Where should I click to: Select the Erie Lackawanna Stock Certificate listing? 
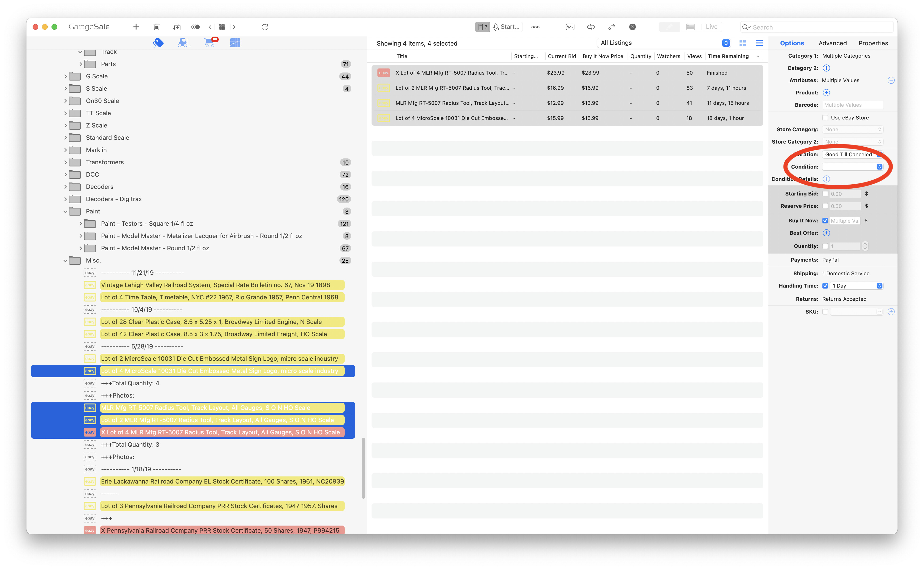pyautogui.click(x=222, y=481)
